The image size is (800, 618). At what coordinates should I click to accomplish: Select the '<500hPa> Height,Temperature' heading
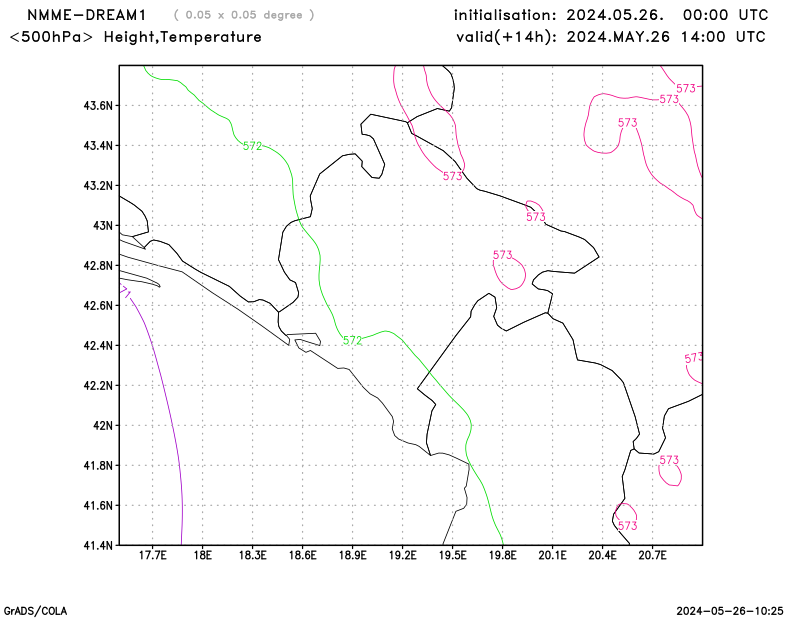pos(135,37)
